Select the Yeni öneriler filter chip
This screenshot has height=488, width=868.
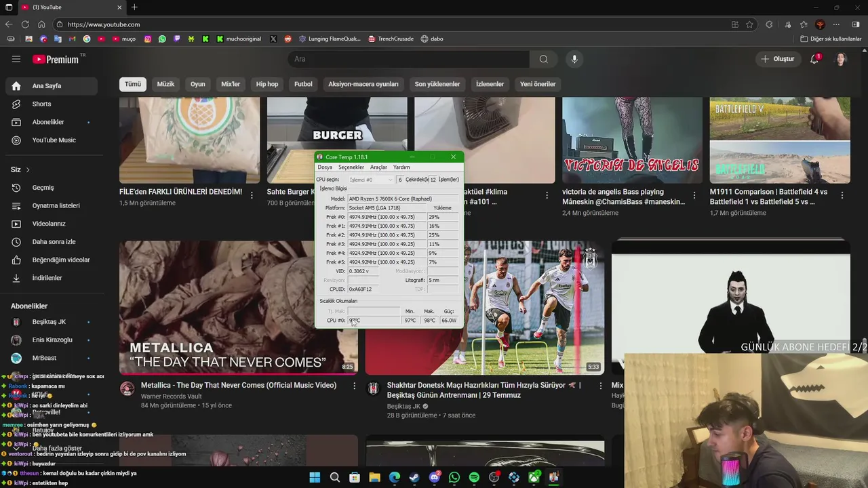click(x=538, y=84)
